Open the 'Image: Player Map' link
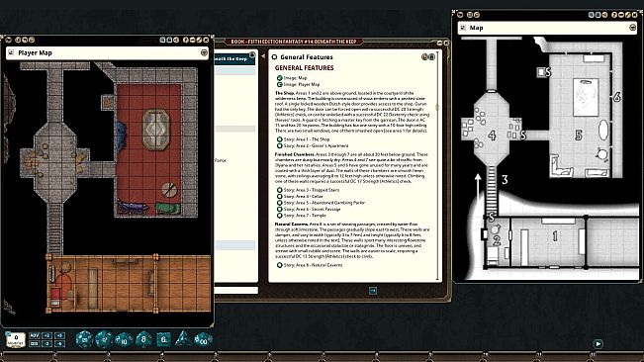This screenshot has height=362, width=644. [298, 84]
